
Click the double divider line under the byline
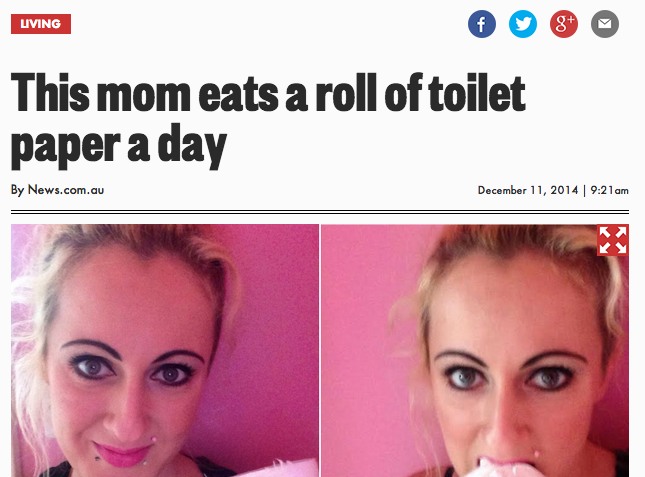coord(320,212)
